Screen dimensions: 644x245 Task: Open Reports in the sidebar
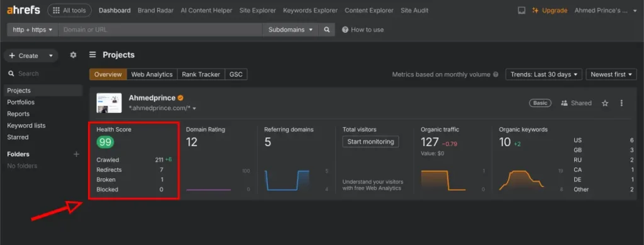tap(18, 114)
